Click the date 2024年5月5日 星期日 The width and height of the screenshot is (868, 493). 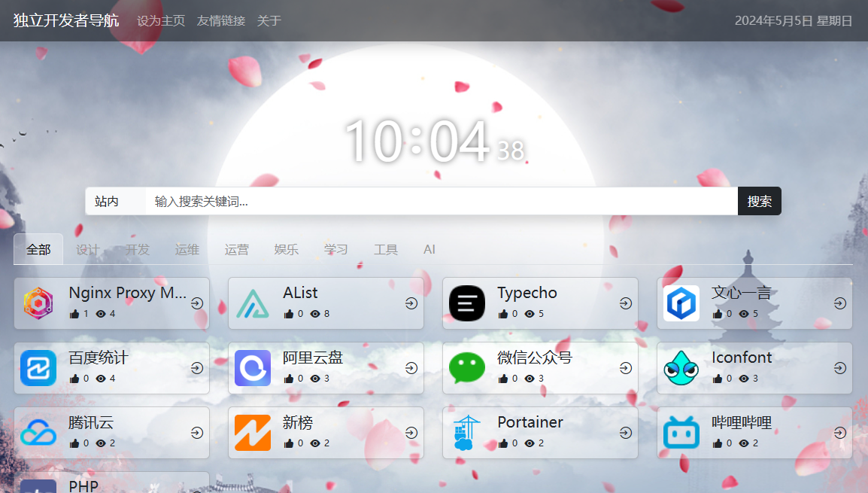(794, 20)
